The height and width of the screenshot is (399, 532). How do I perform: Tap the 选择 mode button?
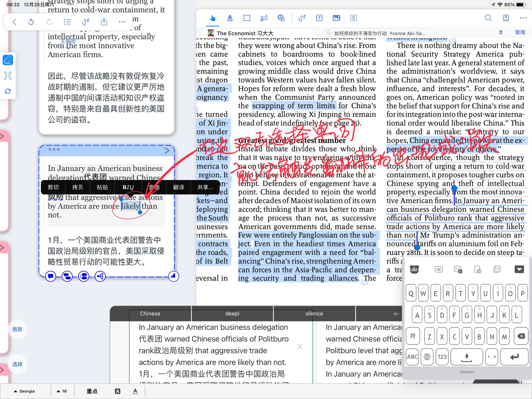17,364
